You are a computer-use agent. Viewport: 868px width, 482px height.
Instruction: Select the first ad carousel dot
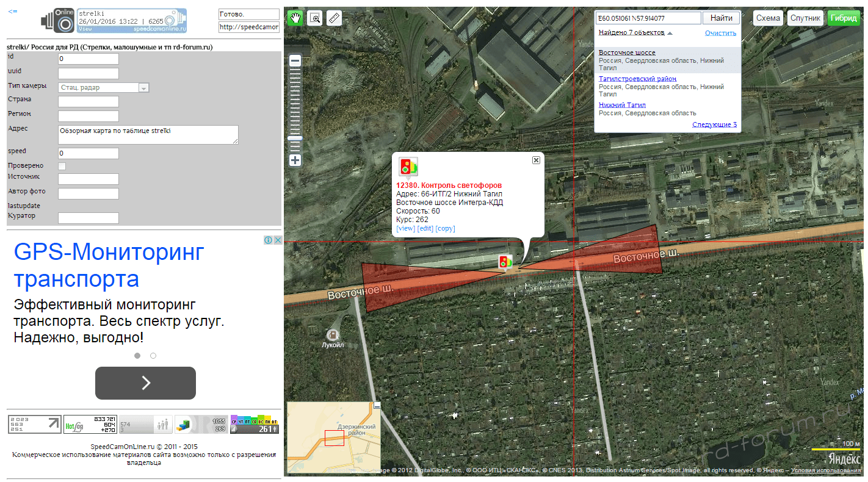[x=137, y=355]
